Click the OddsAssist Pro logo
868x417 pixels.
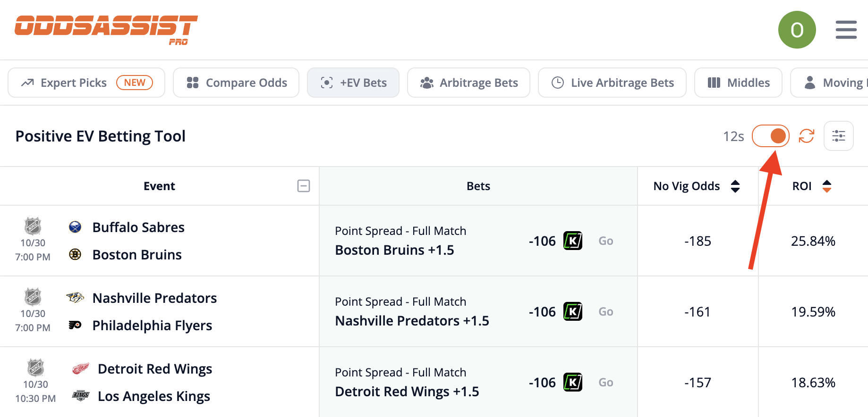tap(106, 29)
